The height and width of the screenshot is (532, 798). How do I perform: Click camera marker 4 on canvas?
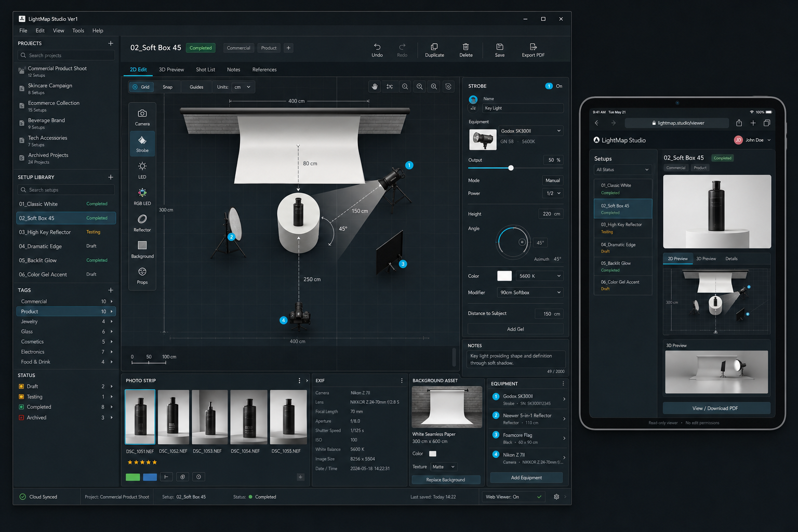[x=283, y=320]
